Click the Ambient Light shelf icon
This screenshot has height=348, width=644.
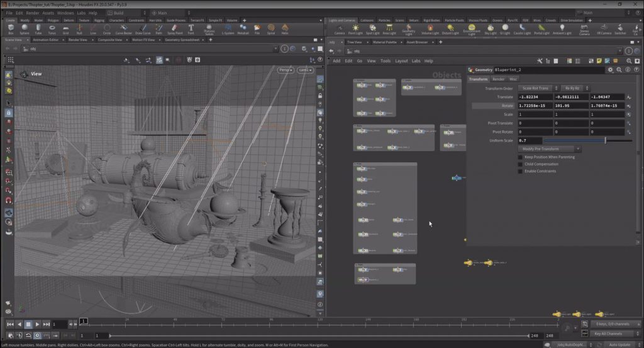(x=562, y=29)
